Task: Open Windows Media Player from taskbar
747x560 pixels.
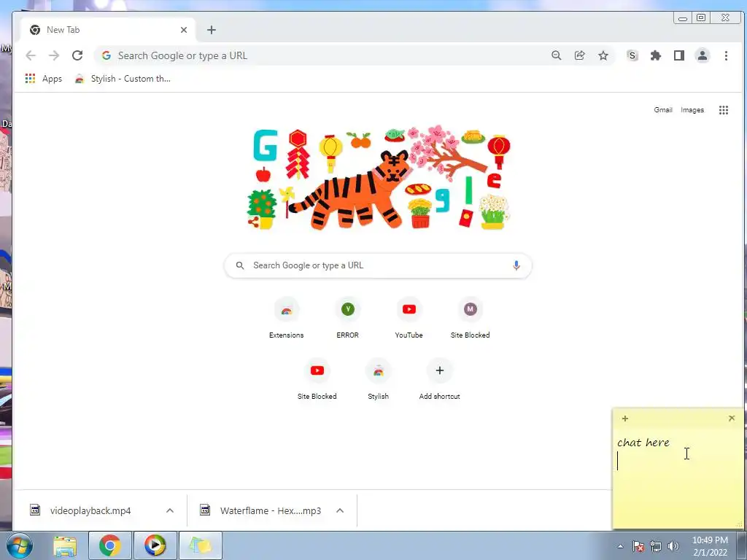Action: [155, 545]
